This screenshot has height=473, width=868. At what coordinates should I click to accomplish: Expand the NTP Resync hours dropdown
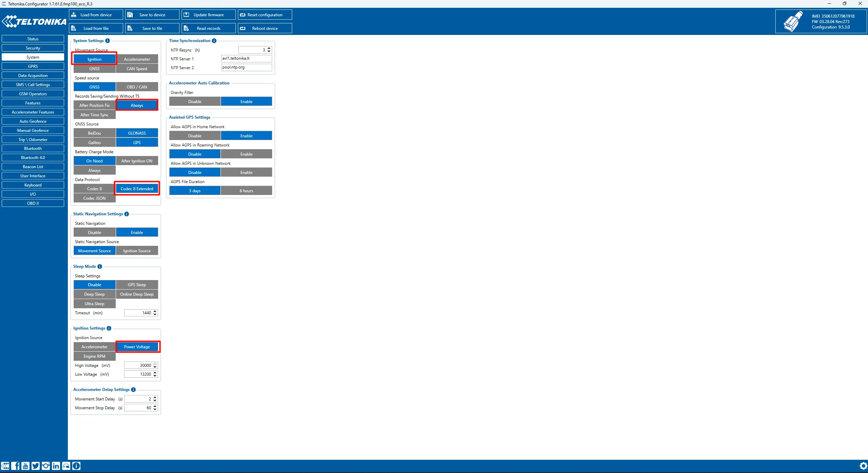(269, 50)
